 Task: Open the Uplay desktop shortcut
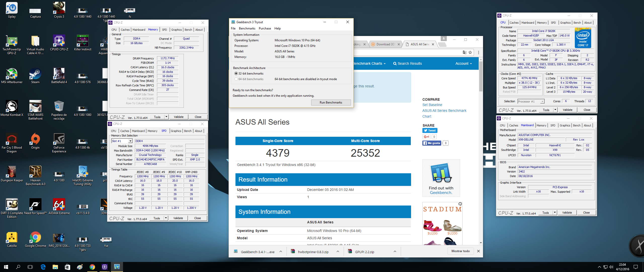pyautogui.click(x=12, y=10)
